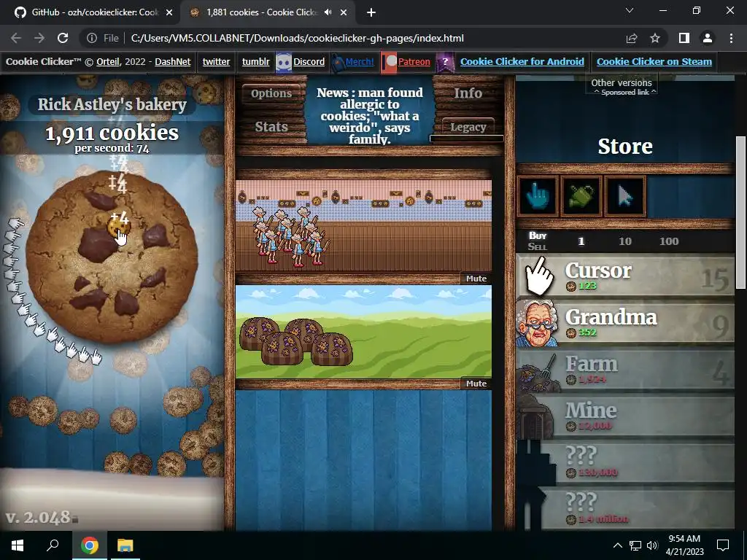Purchase a Farm building
This screenshot has width=747, height=560.
click(x=625, y=370)
